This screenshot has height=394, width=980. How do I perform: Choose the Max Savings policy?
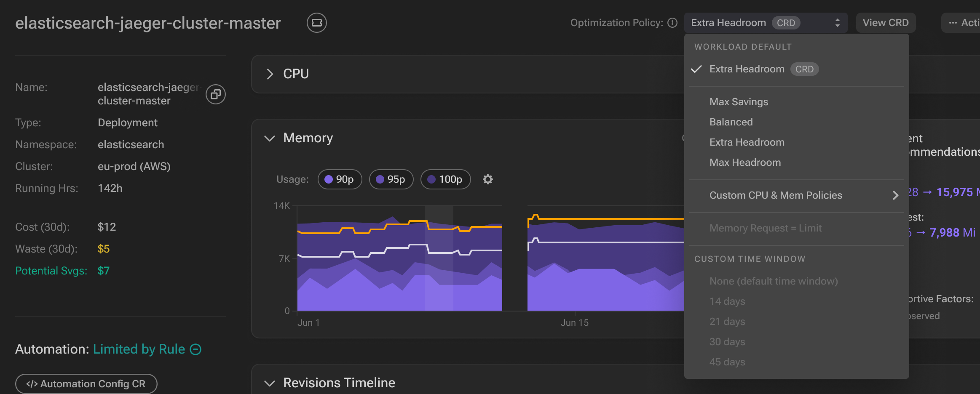coord(797,102)
